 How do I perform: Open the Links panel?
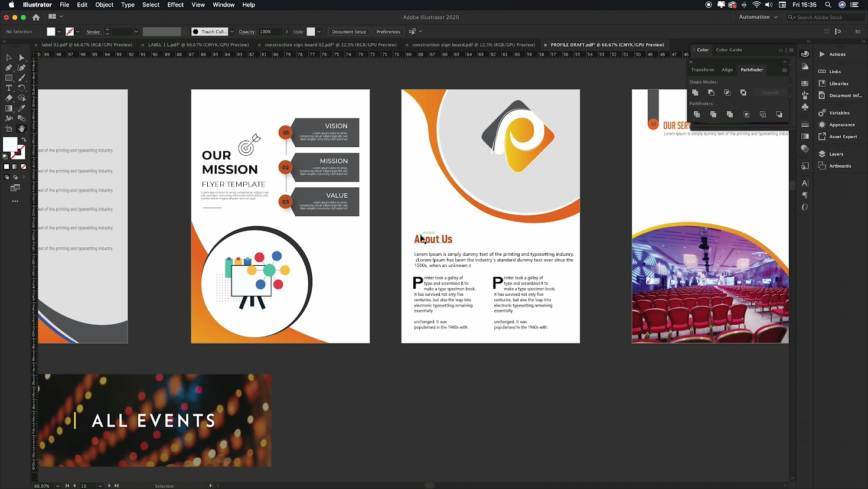coord(834,71)
